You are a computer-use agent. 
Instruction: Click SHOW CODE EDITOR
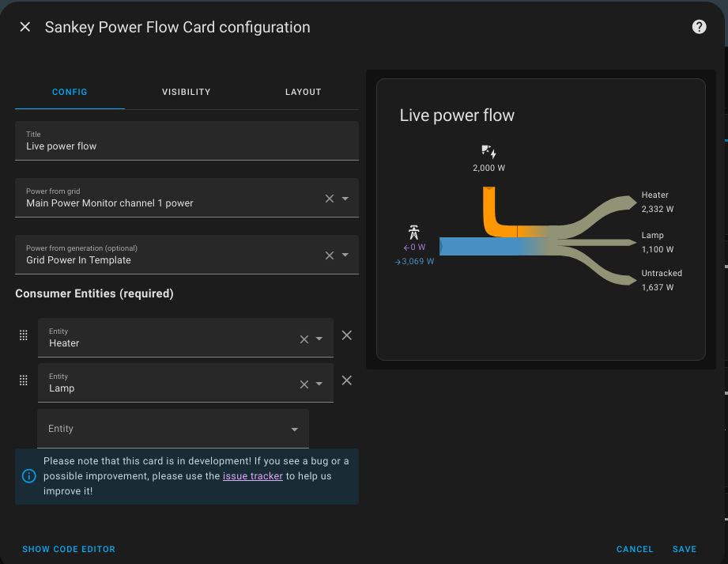[69, 549]
